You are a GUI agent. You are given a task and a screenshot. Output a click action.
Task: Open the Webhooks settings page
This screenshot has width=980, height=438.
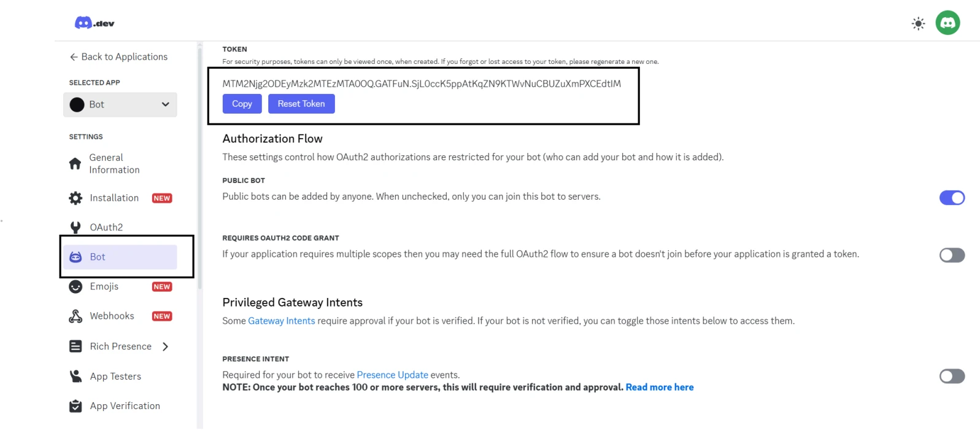[112, 316]
